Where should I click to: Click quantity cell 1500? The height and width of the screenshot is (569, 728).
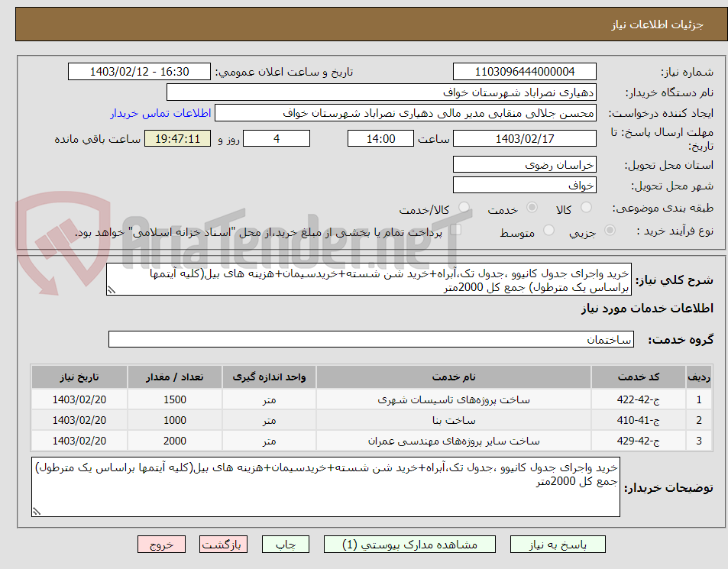point(175,399)
